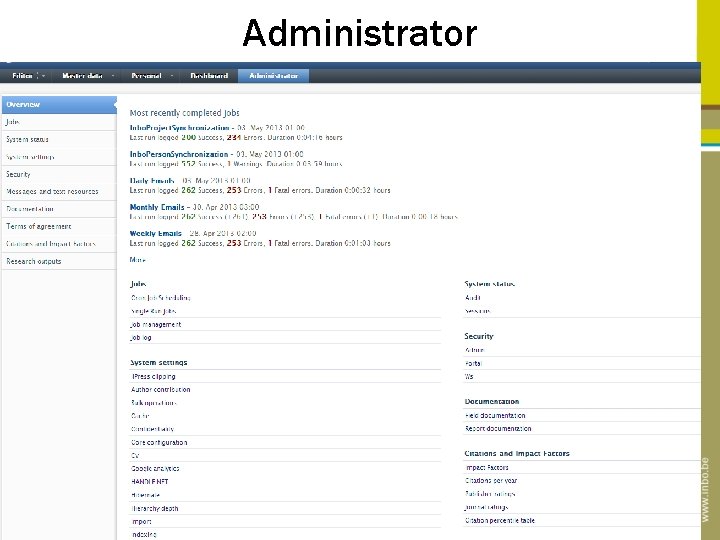Open Report documentation link

click(498, 428)
